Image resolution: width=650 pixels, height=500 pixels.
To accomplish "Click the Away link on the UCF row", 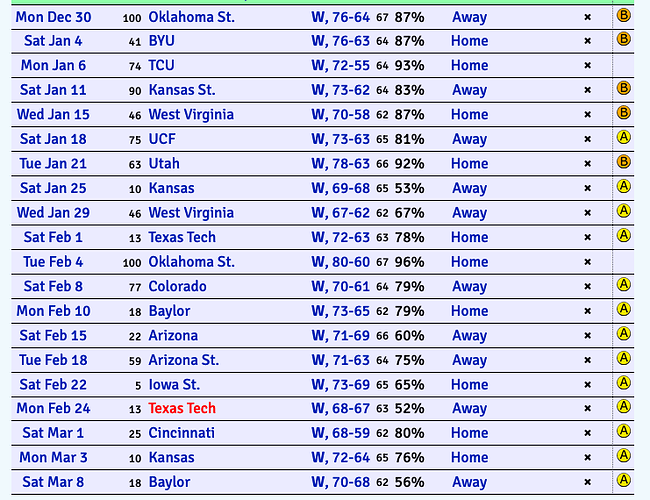I will click(x=469, y=139).
